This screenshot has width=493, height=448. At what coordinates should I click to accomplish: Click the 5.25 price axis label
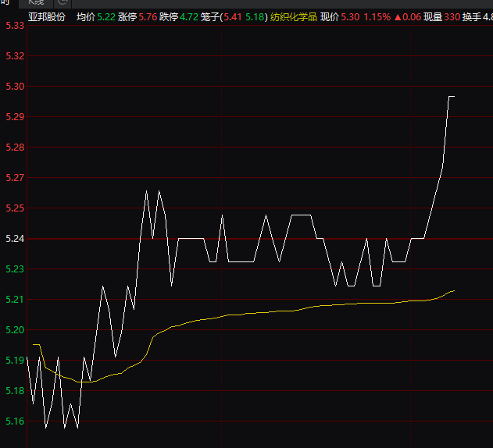pos(15,208)
